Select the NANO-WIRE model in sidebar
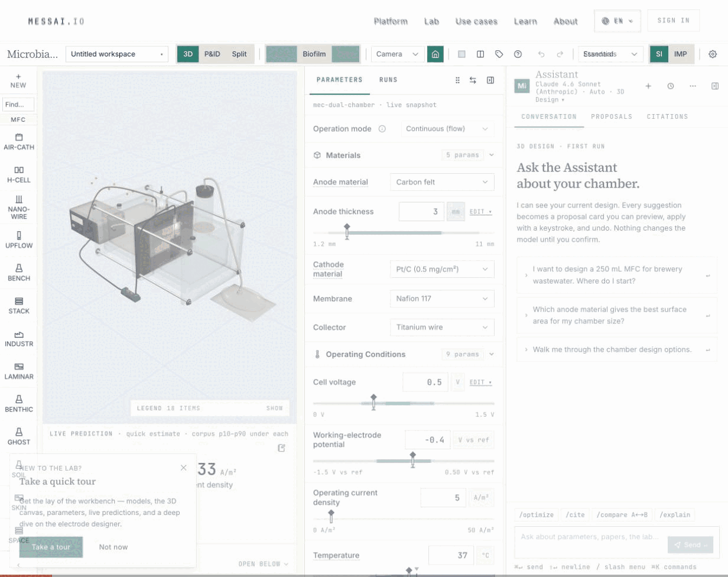The image size is (728, 577). tap(19, 208)
